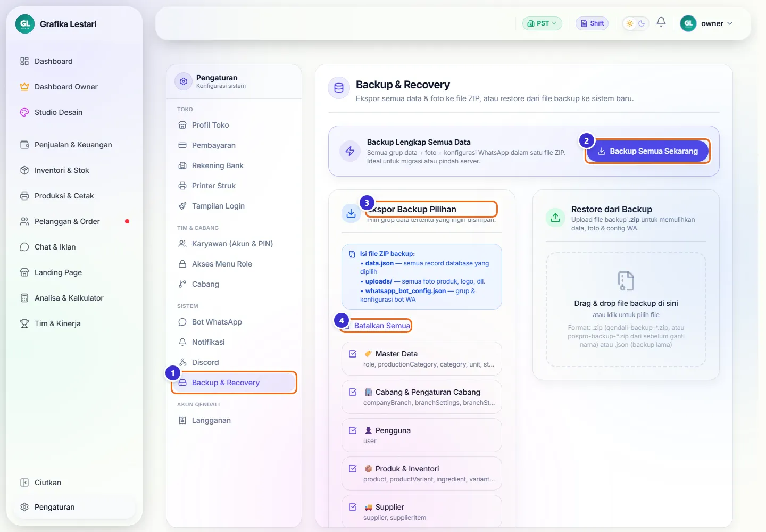Open Penjualan & Keuangan in the sidebar
This screenshot has height=532, width=766.
point(74,145)
